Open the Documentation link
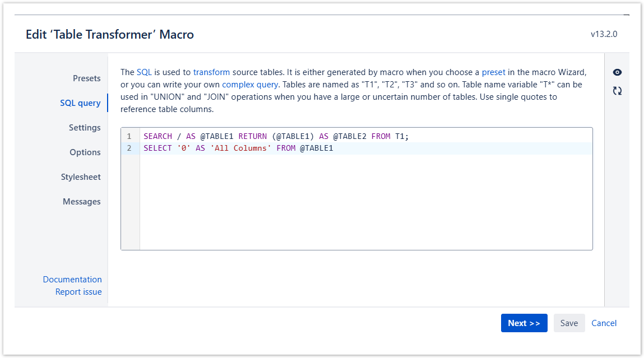 [72, 280]
